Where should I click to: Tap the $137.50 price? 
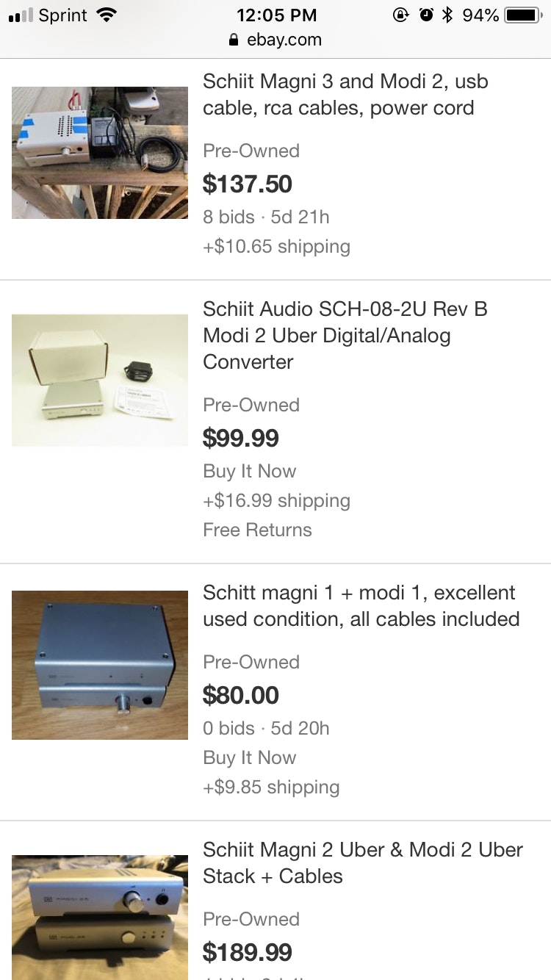pyautogui.click(x=248, y=184)
